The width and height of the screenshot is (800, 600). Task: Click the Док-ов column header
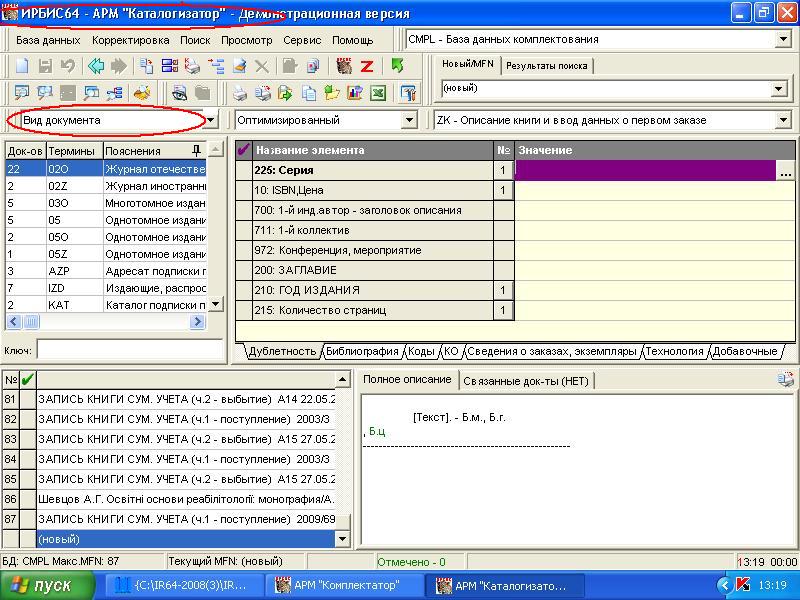[26, 151]
